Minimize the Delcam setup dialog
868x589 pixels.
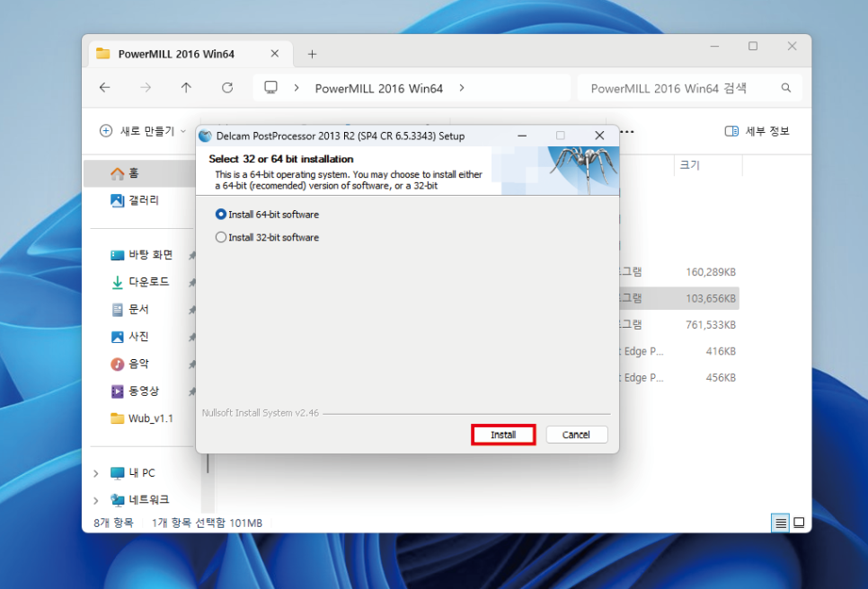coord(522,136)
